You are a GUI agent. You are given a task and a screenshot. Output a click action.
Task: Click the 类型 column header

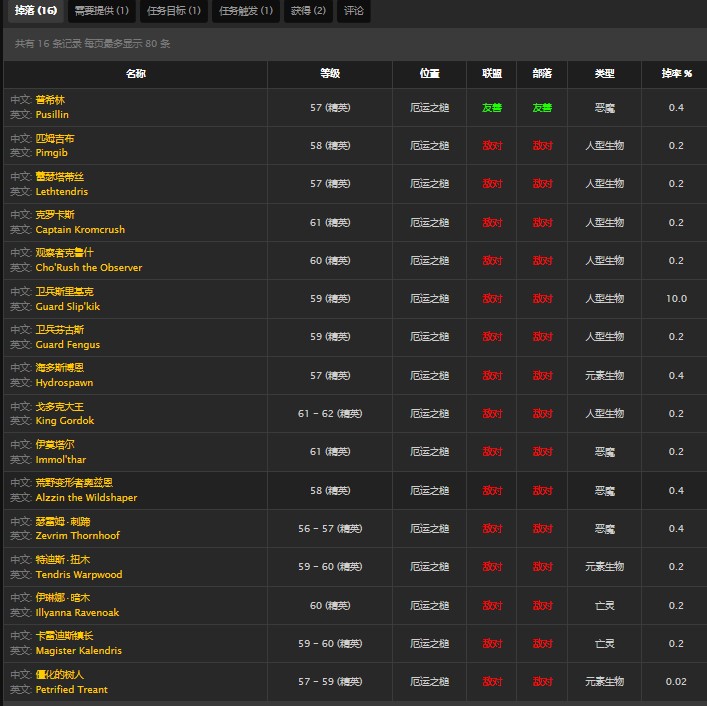(604, 74)
